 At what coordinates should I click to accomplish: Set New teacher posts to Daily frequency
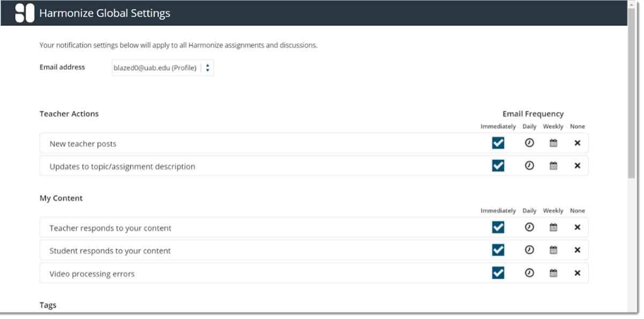coord(529,143)
